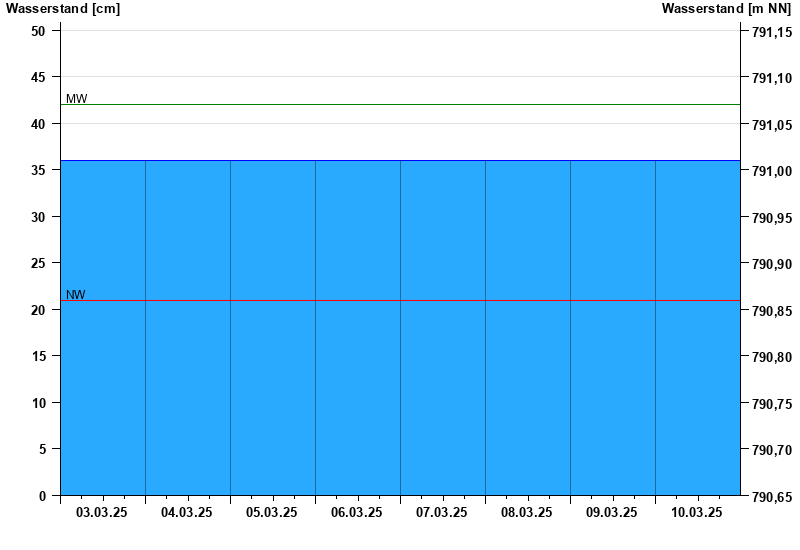
Task: Click the Wasserstand [m NN] axis title
Action: [726, 9]
